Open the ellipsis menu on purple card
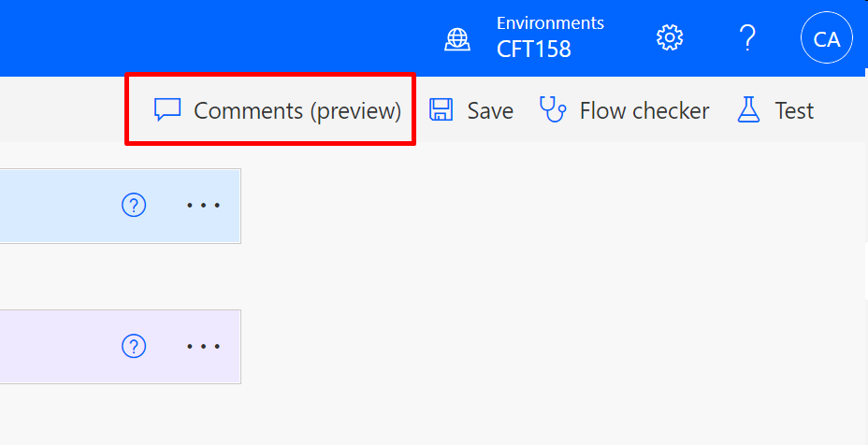This screenshot has height=445, width=868. pyautogui.click(x=203, y=346)
